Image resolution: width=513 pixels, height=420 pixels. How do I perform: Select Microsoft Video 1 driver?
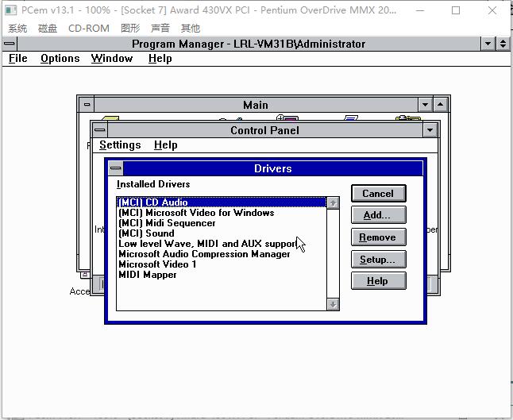[222, 264]
